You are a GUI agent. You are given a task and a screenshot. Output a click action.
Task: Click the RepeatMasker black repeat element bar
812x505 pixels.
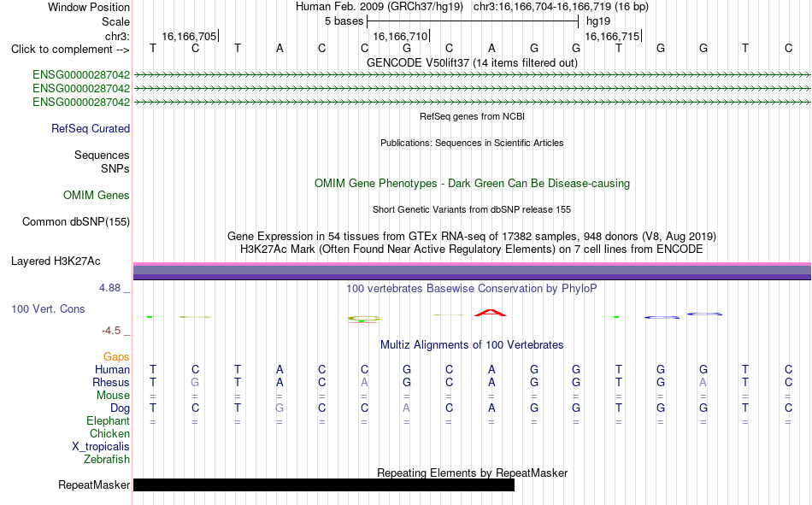pyautogui.click(x=324, y=484)
